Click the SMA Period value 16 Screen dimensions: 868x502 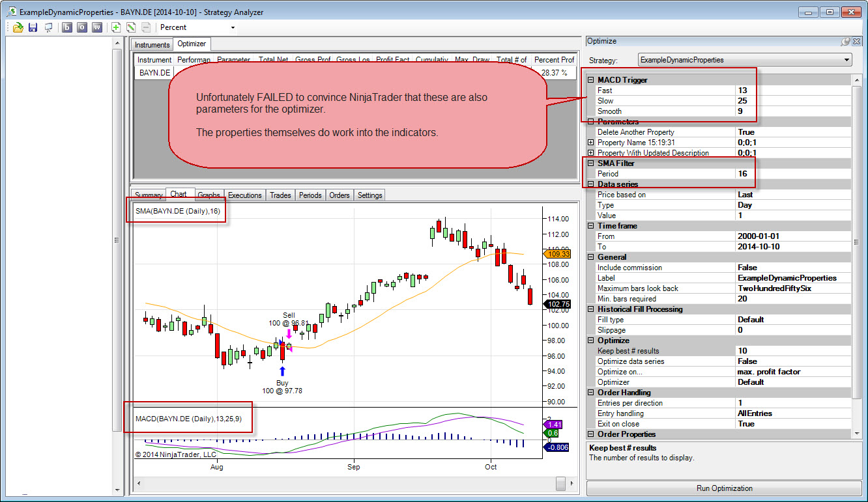794,174
